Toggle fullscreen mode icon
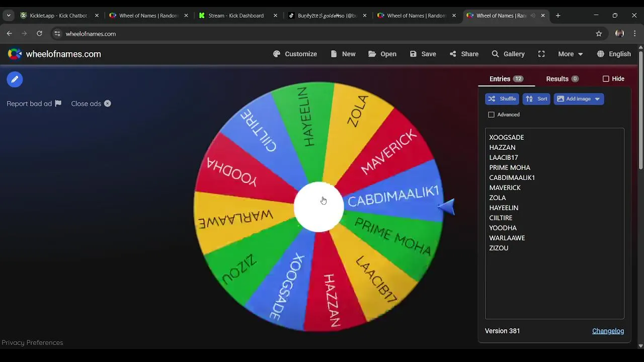Screen dimensions: 644x362 pyautogui.click(x=541, y=54)
